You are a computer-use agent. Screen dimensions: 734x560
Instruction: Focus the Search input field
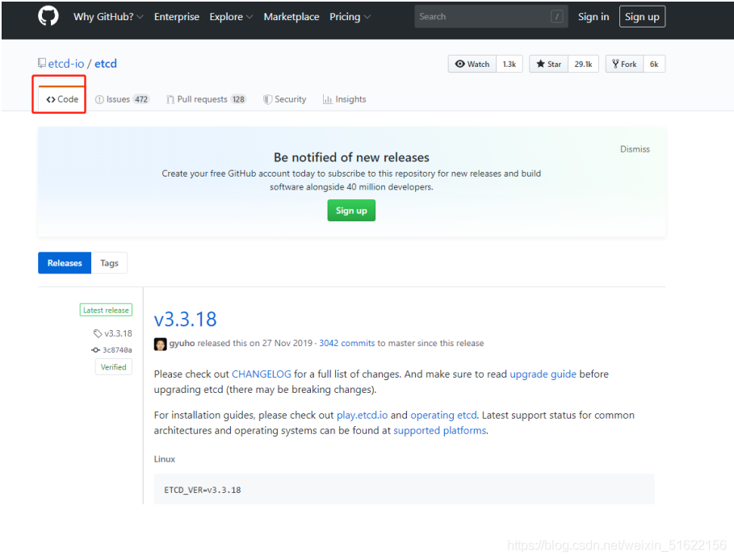coord(491,17)
